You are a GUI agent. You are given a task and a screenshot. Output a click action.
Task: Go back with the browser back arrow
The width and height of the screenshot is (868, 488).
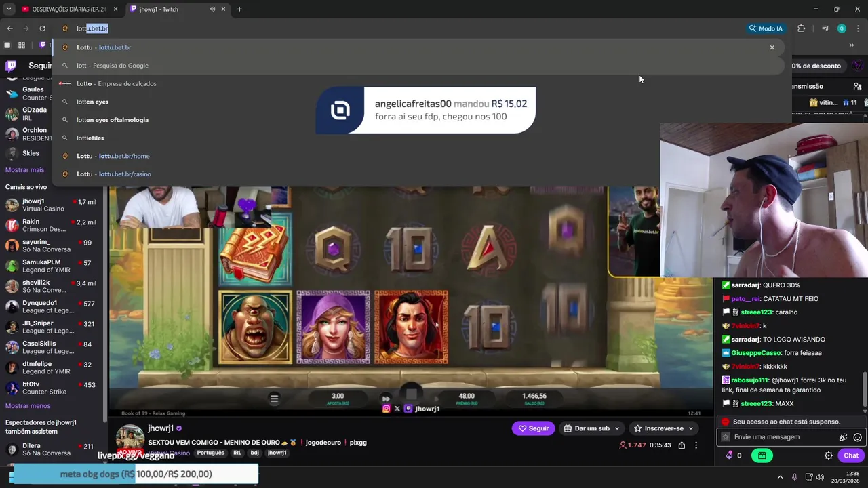point(10,28)
